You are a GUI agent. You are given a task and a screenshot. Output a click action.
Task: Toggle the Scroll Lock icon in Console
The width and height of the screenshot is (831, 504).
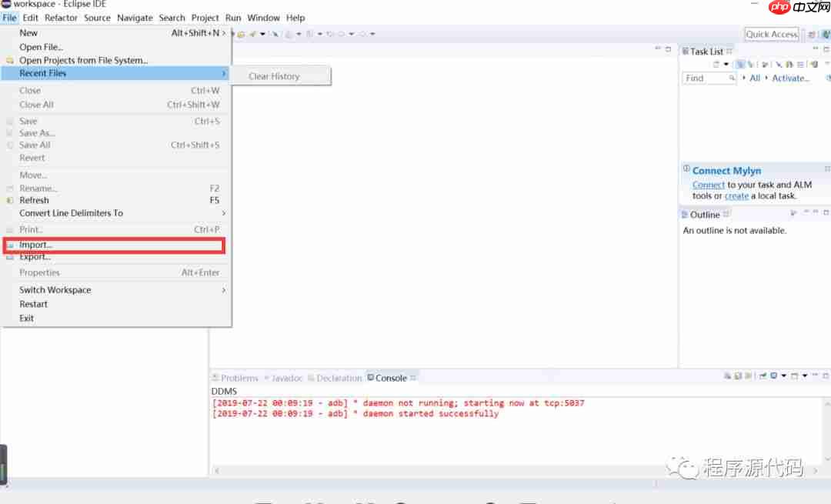738,376
